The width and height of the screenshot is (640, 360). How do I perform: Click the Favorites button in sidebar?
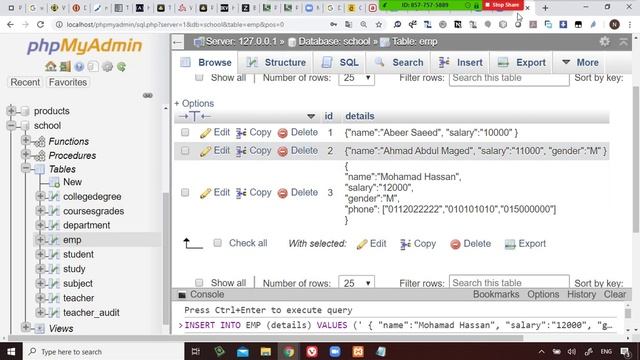[x=68, y=82]
